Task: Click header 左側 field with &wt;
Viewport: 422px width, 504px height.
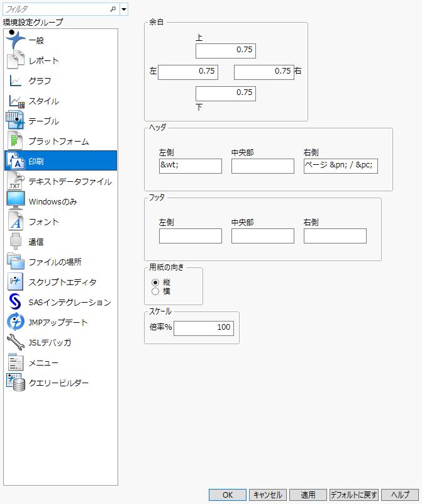Action: pyautogui.click(x=191, y=166)
